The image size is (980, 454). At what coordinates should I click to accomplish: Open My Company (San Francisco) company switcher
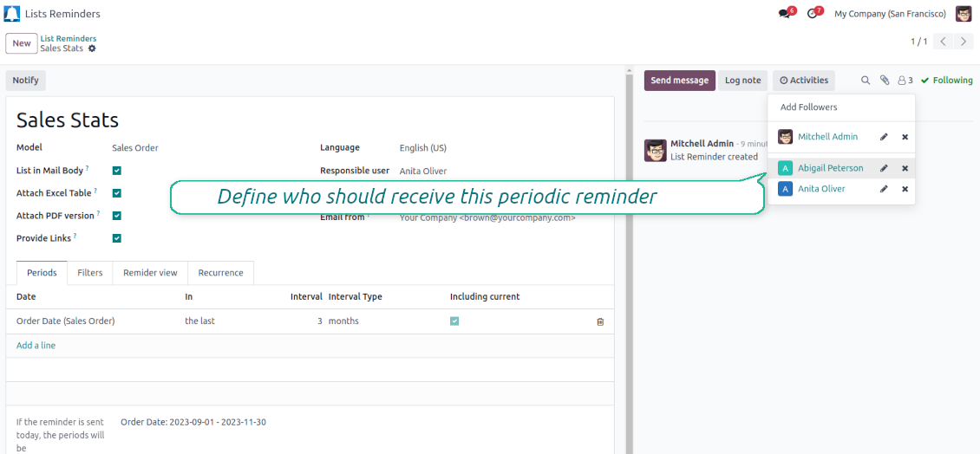[890, 14]
